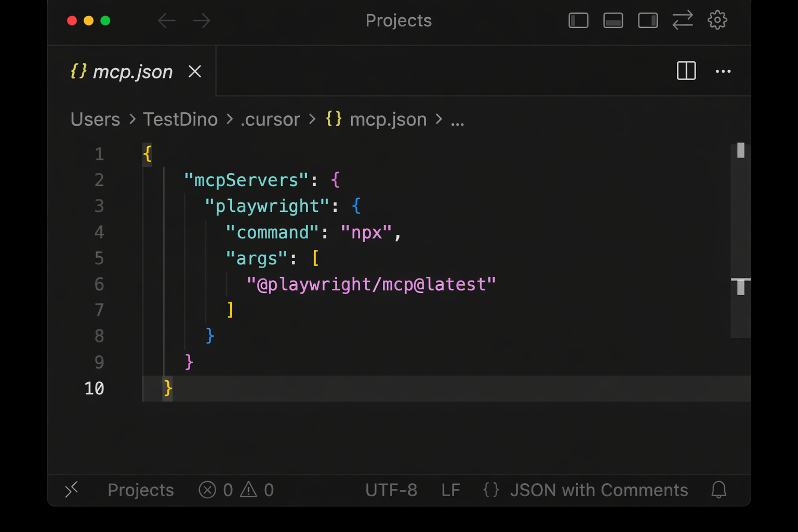Image resolution: width=798 pixels, height=532 pixels.
Task: Click the Users breadcrumb item
Action: (x=95, y=119)
